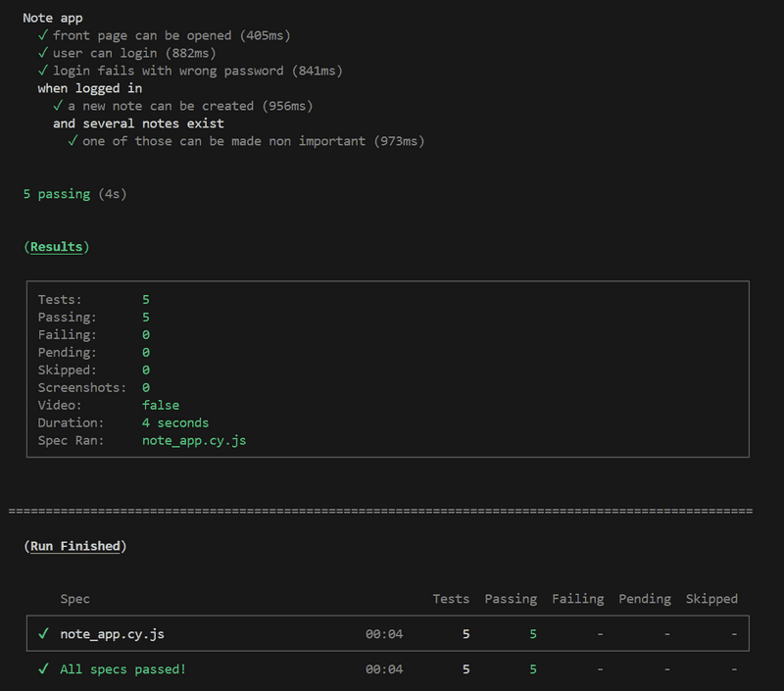Screen dimensions: 784x691
Task: Click the 'Skipped:' label in results box
Action: (67, 370)
